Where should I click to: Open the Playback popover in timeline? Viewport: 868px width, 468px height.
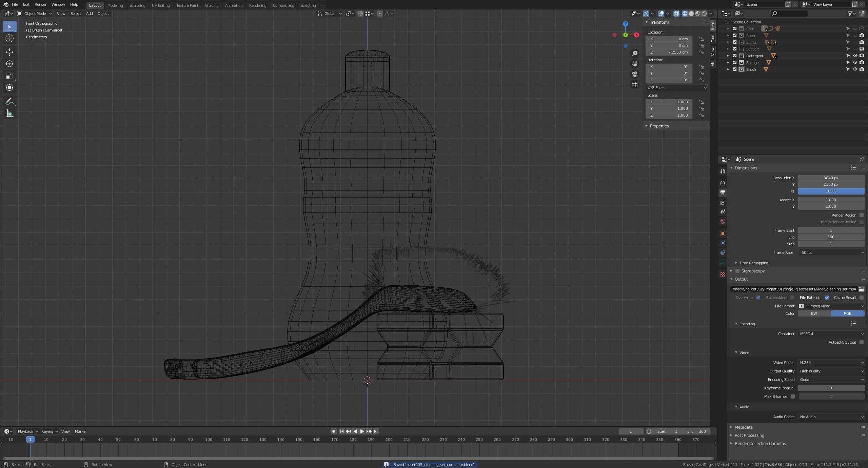click(27, 431)
